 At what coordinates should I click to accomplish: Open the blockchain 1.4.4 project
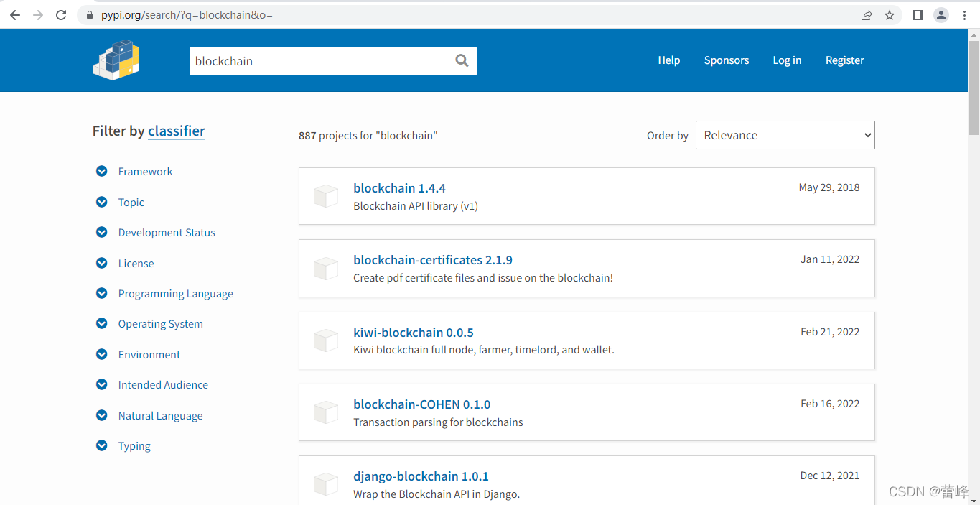399,188
